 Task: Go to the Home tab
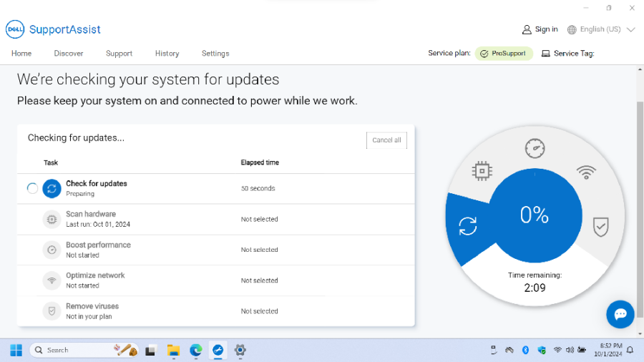pyautogui.click(x=21, y=54)
